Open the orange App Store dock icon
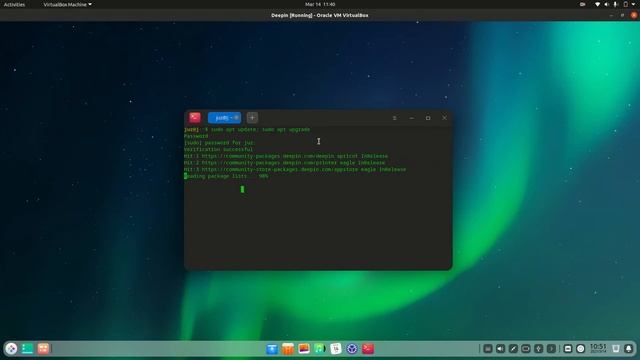 click(x=288, y=349)
